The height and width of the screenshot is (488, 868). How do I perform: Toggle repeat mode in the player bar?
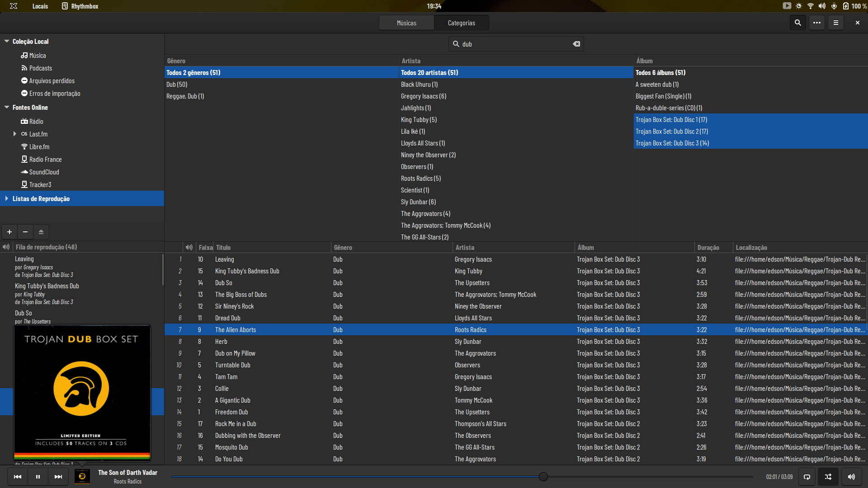click(807, 477)
